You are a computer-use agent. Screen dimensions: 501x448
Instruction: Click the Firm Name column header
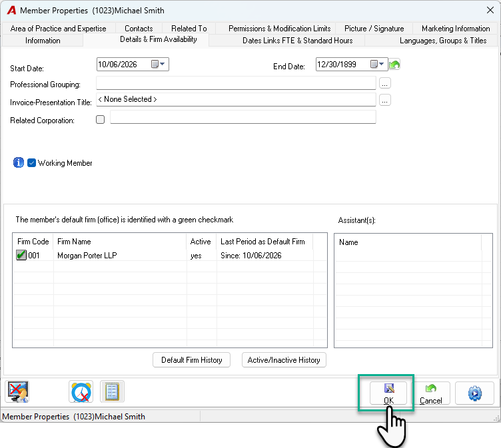pos(120,242)
